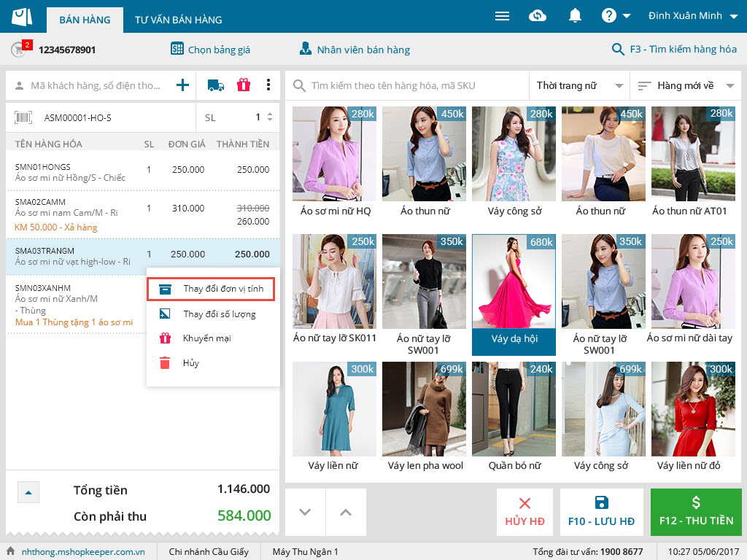Click the help question mark icon
This screenshot has width=747, height=560.
609,16
